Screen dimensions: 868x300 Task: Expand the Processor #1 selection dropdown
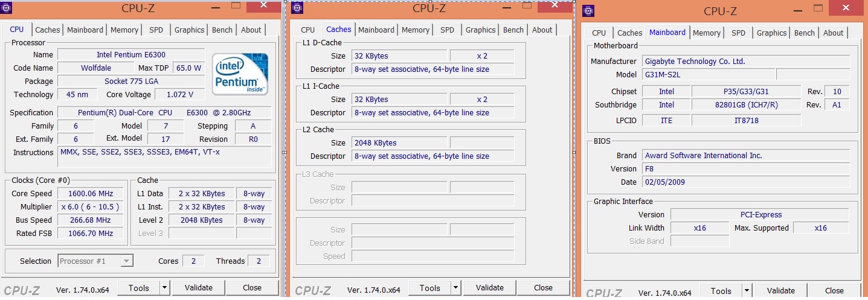tap(126, 261)
